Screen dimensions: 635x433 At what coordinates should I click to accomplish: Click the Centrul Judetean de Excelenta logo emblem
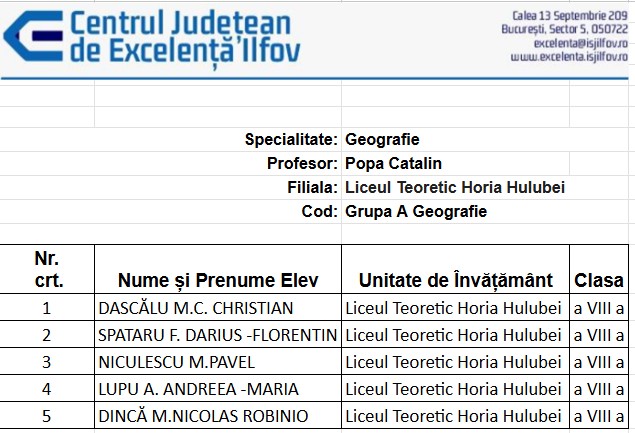click(32, 38)
